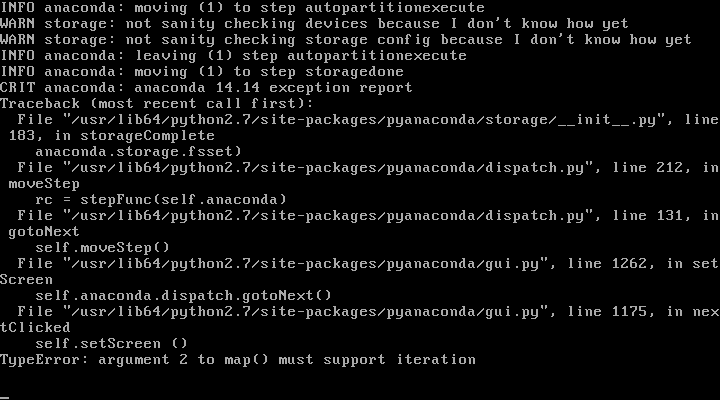This screenshot has width=720, height=400.
Task: Click 'leaving (1) step autopartitionexecute' log line
Action: pos(233,56)
